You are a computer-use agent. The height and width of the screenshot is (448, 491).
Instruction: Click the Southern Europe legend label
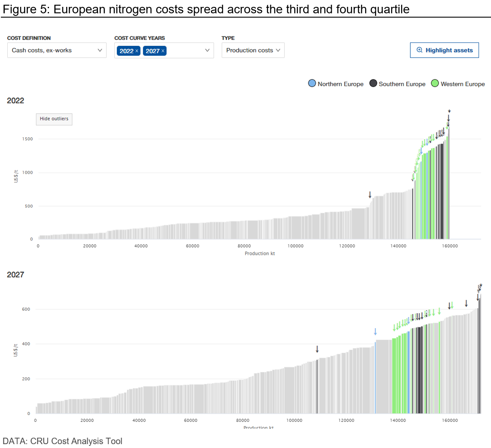(x=402, y=84)
